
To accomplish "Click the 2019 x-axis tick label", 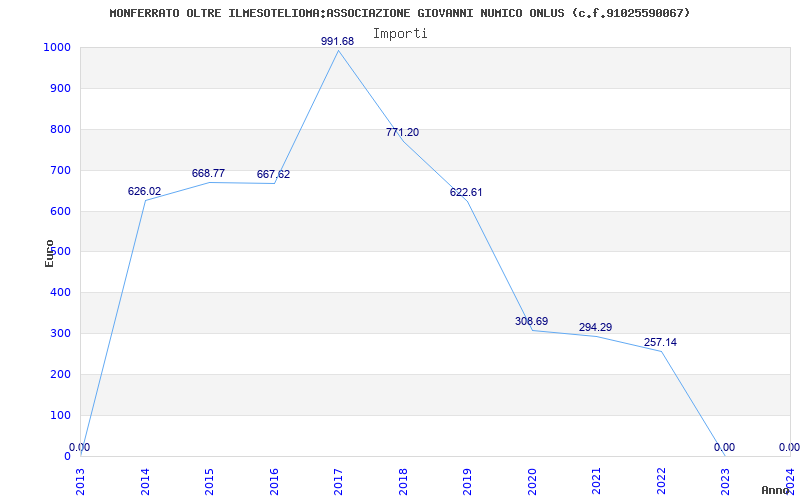I will coord(467,481).
